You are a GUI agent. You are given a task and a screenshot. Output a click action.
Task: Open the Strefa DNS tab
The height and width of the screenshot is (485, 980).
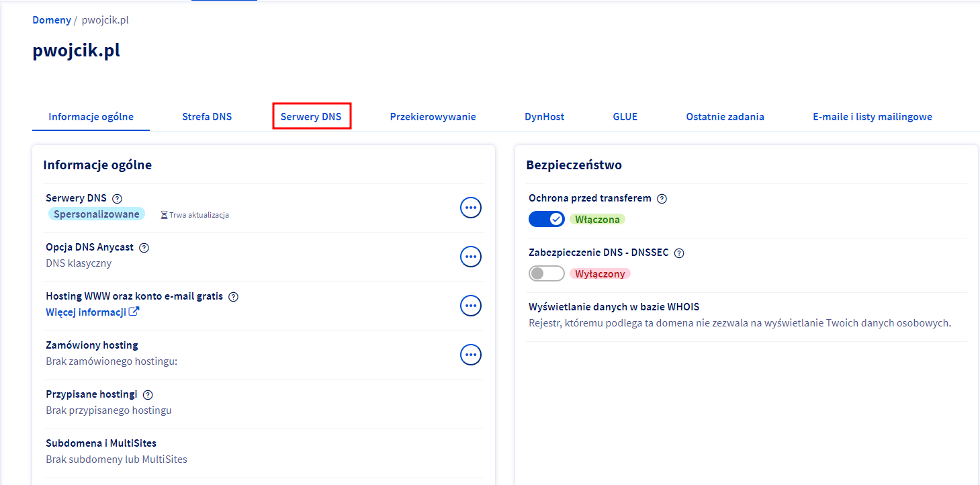[x=207, y=116]
